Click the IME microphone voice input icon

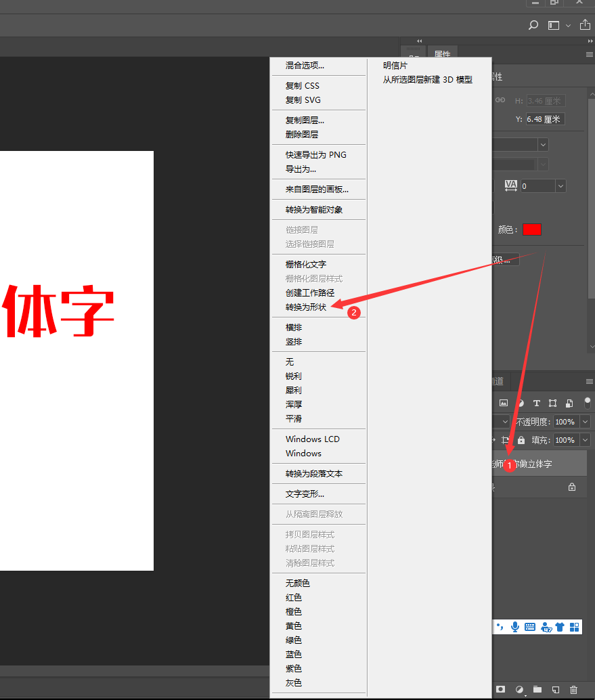tap(515, 627)
